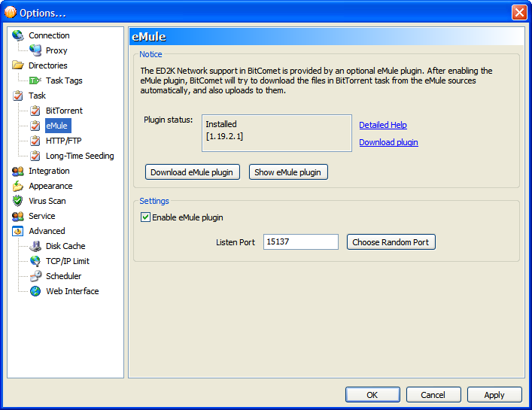
Task: Go to BitTorrent task settings
Action: pyautogui.click(x=64, y=111)
